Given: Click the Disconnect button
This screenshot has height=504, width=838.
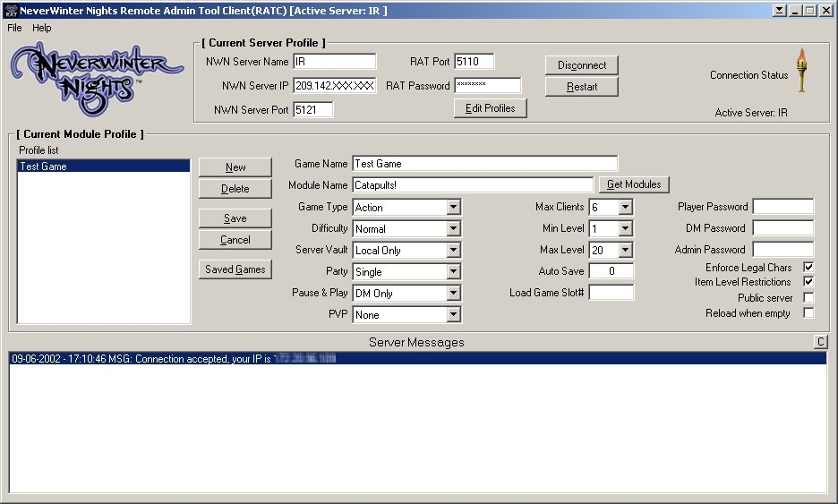Looking at the screenshot, I should 582,65.
